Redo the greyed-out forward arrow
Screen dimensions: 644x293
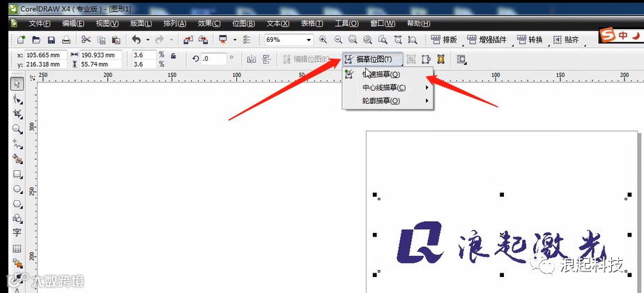pos(160,40)
